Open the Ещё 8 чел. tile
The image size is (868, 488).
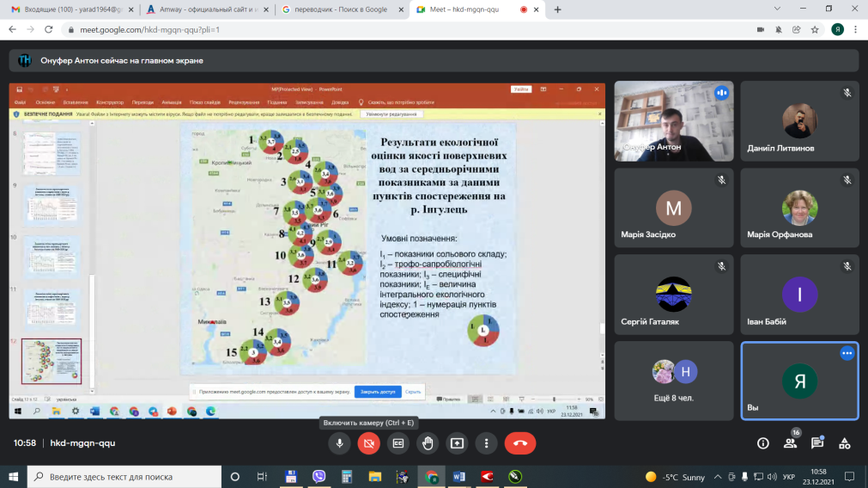pos(674,381)
